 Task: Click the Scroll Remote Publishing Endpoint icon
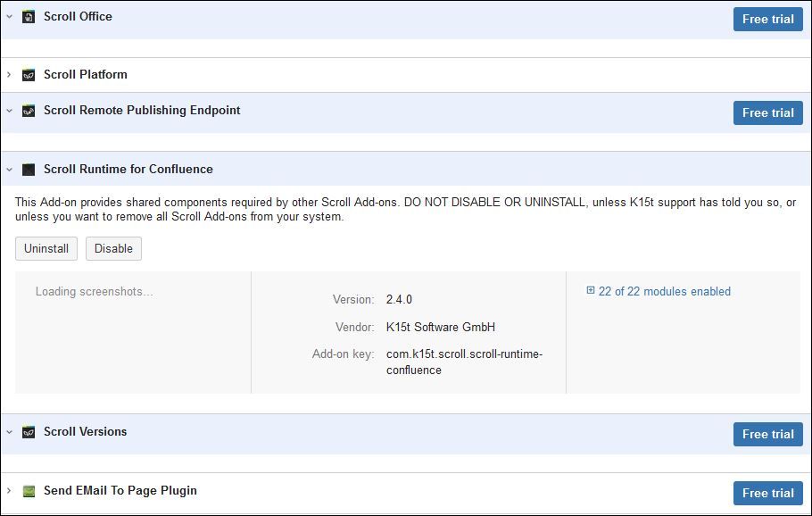(29, 111)
